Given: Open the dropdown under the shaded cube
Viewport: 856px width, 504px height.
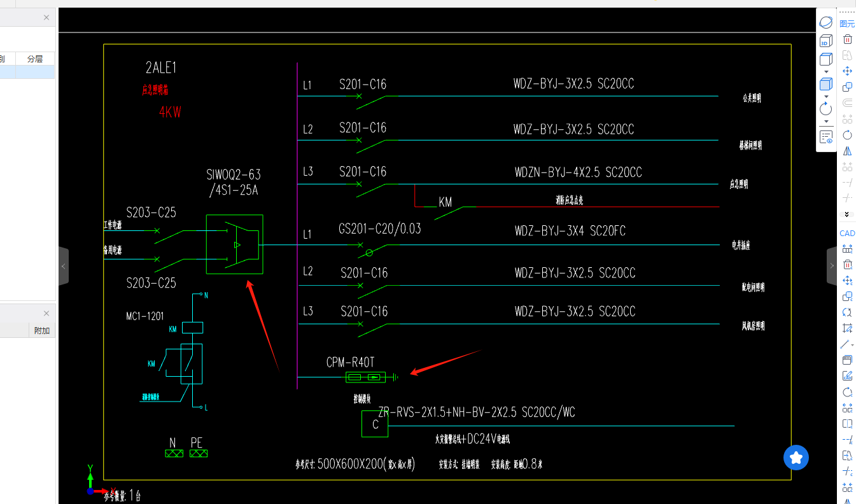Looking at the screenshot, I should click(826, 96).
